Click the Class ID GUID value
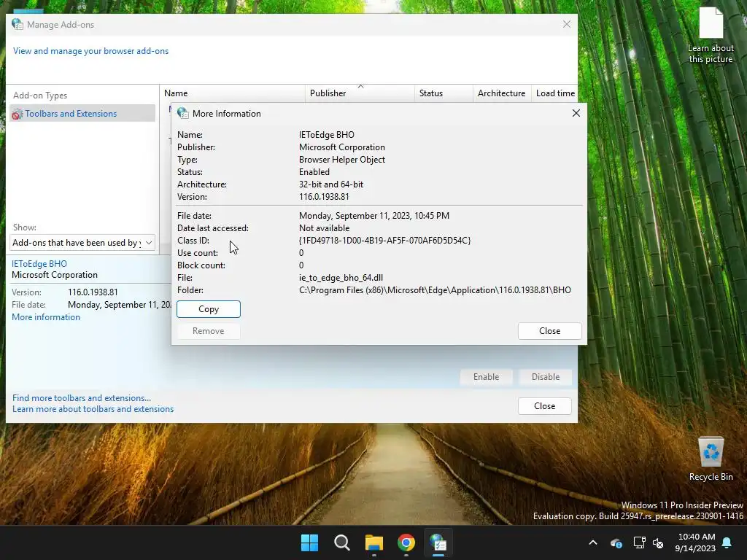The width and height of the screenshot is (747, 560). coord(385,241)
